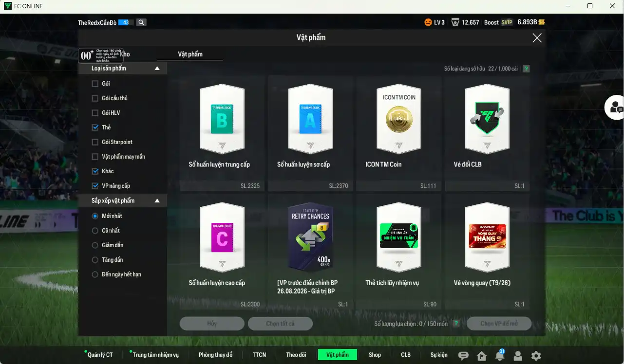Open Trung tâm nhiệm vụ menu

[155, 355]
